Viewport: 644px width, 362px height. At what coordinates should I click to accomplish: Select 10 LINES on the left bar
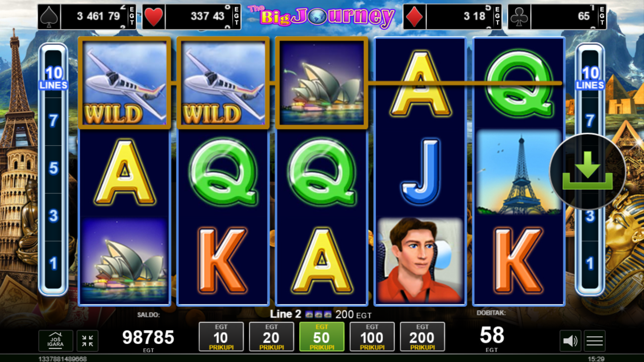(53, 78)
